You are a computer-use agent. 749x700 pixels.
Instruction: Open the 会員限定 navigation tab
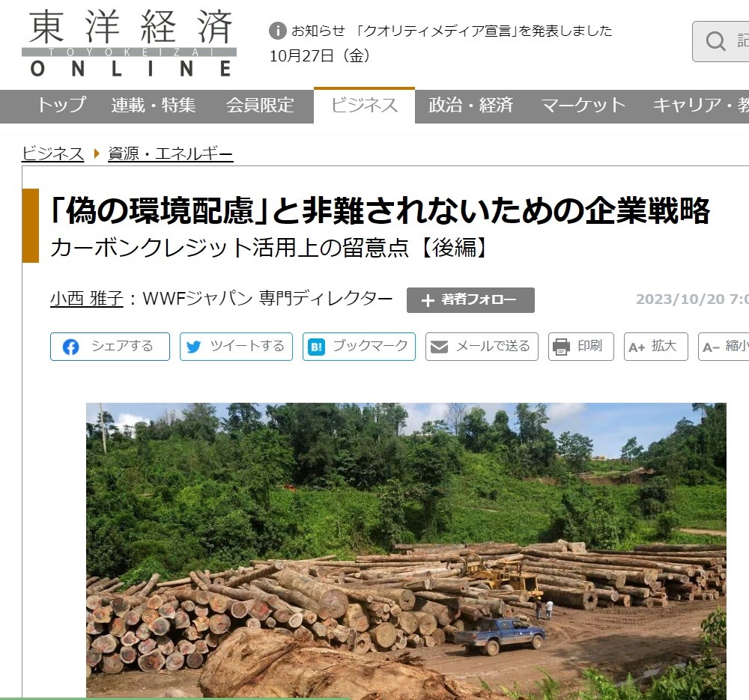pos(260,105)
